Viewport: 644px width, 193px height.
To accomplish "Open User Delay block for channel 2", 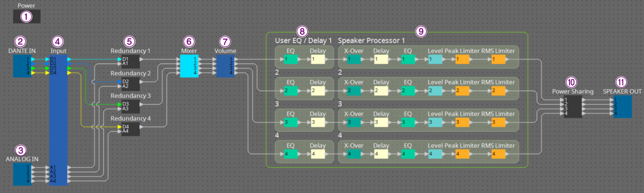I will pos(318,91).
